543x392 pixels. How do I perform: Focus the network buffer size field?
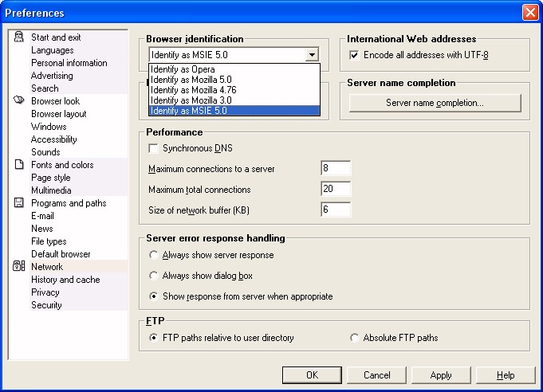[336, 210]
